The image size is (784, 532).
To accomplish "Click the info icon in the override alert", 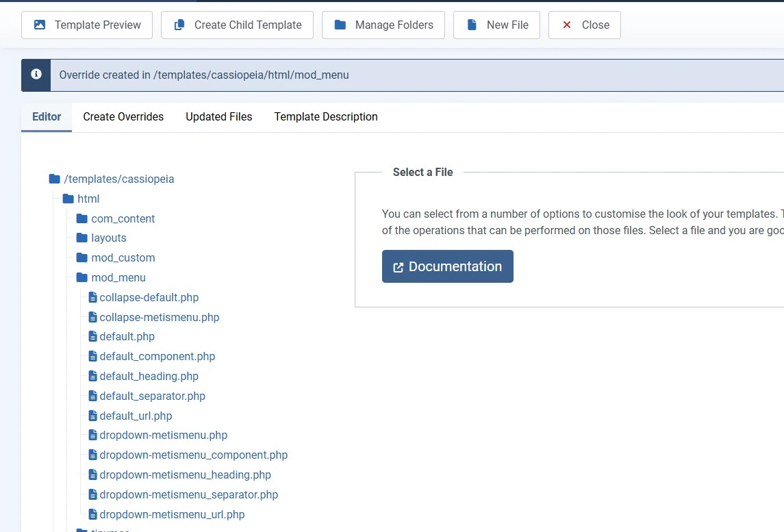I will coord(36,74).
